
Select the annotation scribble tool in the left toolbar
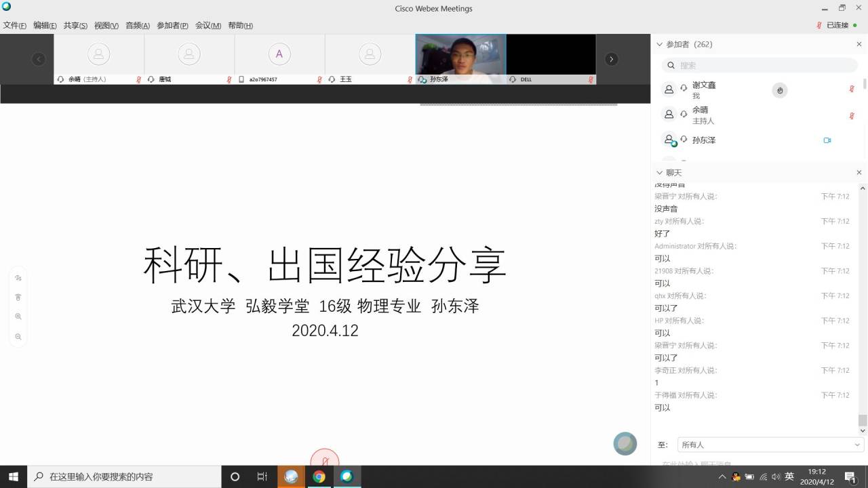pyautogui.click(x=18, y=278)
